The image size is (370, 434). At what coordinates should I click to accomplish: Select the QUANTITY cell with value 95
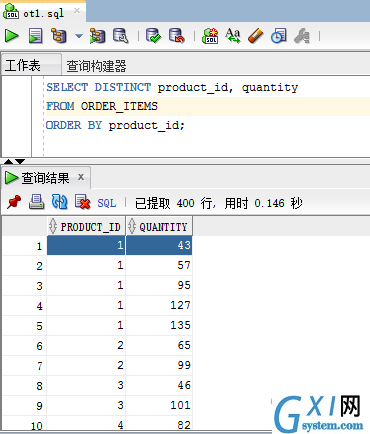pyautogui.click(x=159, y=286)
